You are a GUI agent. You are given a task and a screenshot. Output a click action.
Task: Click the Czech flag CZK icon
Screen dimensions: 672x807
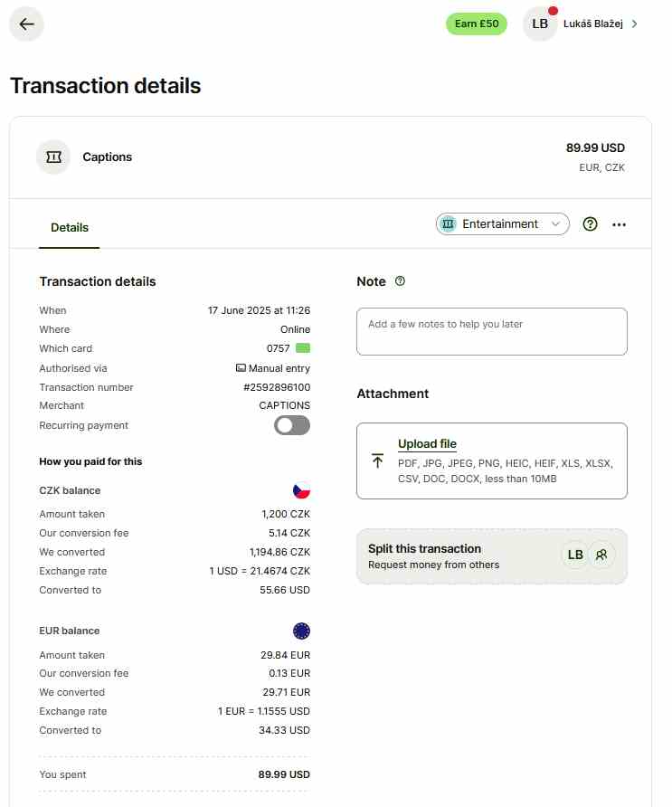[301, 490]
